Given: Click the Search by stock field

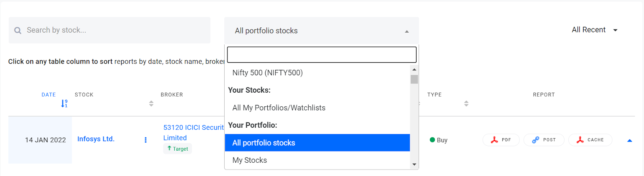Looking at the screenshot, I should tap(109, 30).
